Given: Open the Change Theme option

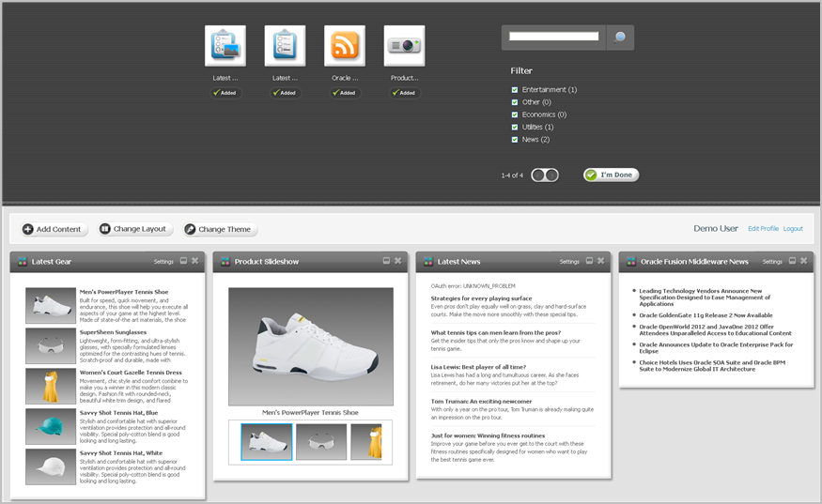Looking at the screenshot, I should tap(220, 229).
